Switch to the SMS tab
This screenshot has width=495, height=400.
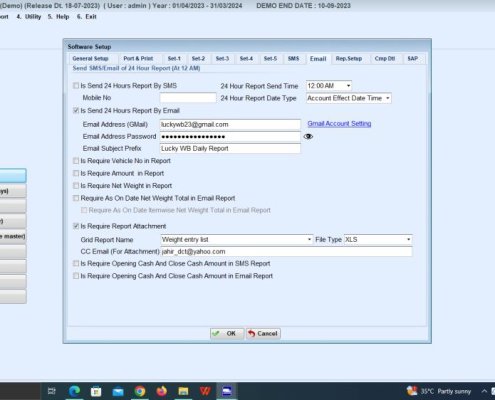pos(293,59)
